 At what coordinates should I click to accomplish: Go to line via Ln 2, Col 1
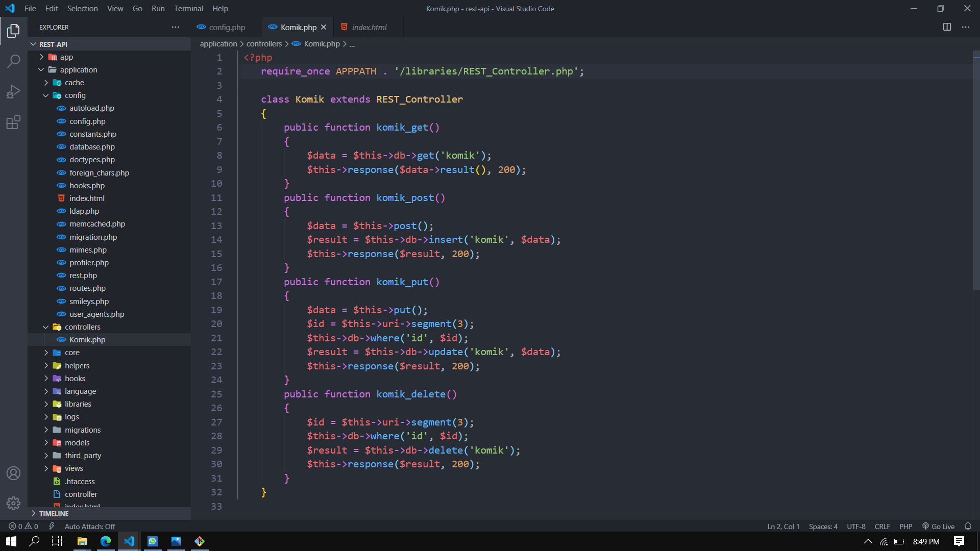(783, 527)
